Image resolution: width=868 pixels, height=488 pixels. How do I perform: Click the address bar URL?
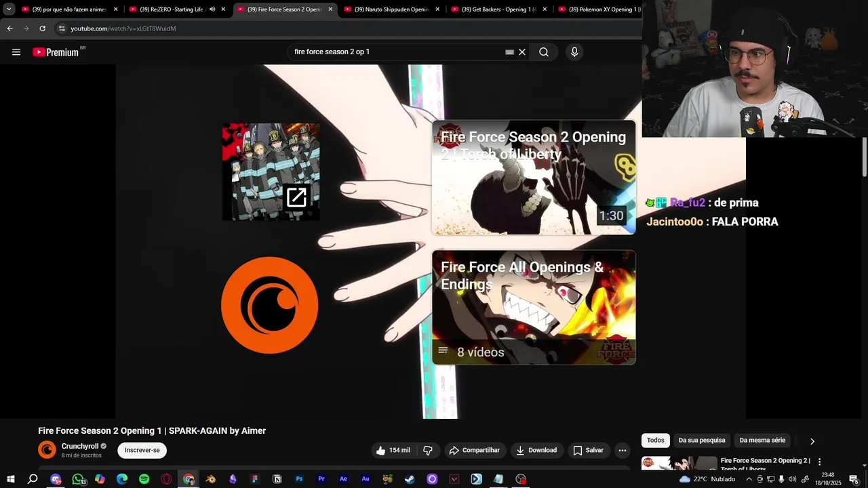123,28
